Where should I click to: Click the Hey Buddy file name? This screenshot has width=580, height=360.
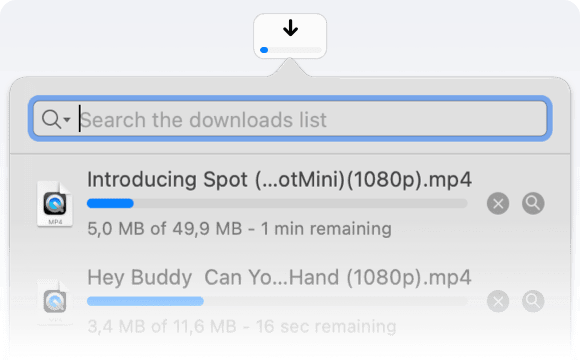[x=279, y=277]
